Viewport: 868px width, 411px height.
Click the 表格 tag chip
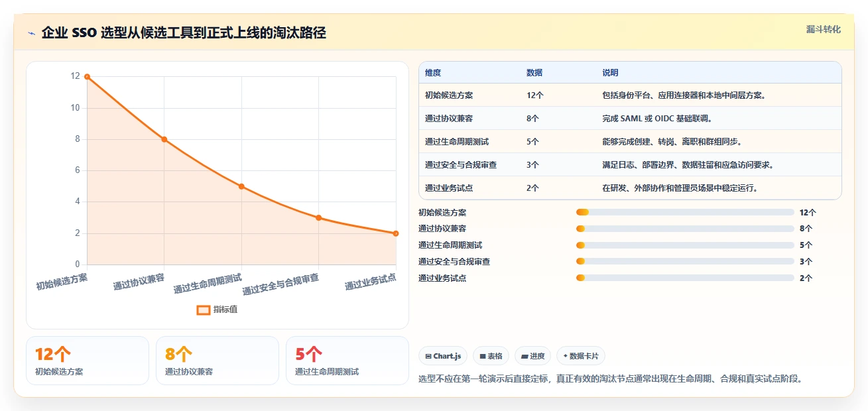491,356
